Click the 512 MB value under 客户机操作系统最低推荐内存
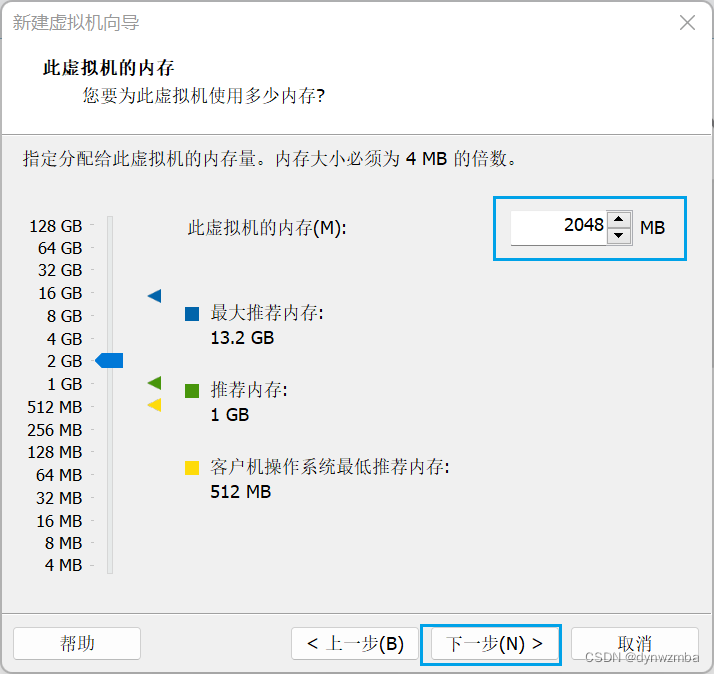 coord(240,492)
